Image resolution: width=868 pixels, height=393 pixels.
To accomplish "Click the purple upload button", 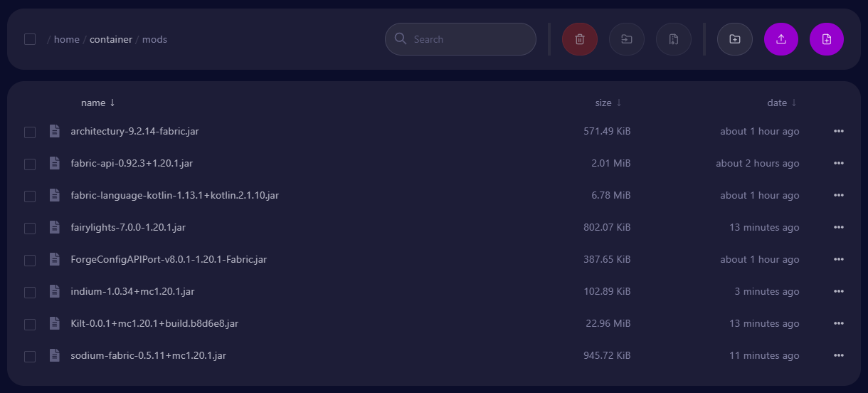I will [781, 39].
